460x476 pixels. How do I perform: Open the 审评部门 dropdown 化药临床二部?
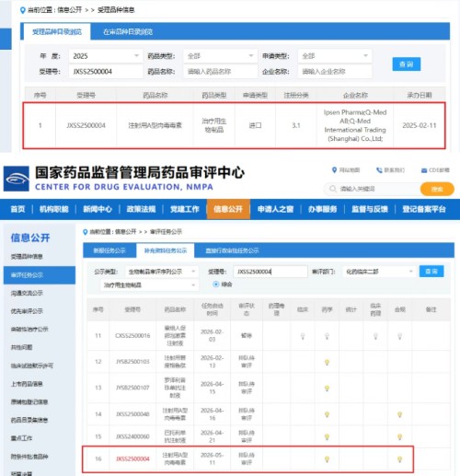(379, 272)
